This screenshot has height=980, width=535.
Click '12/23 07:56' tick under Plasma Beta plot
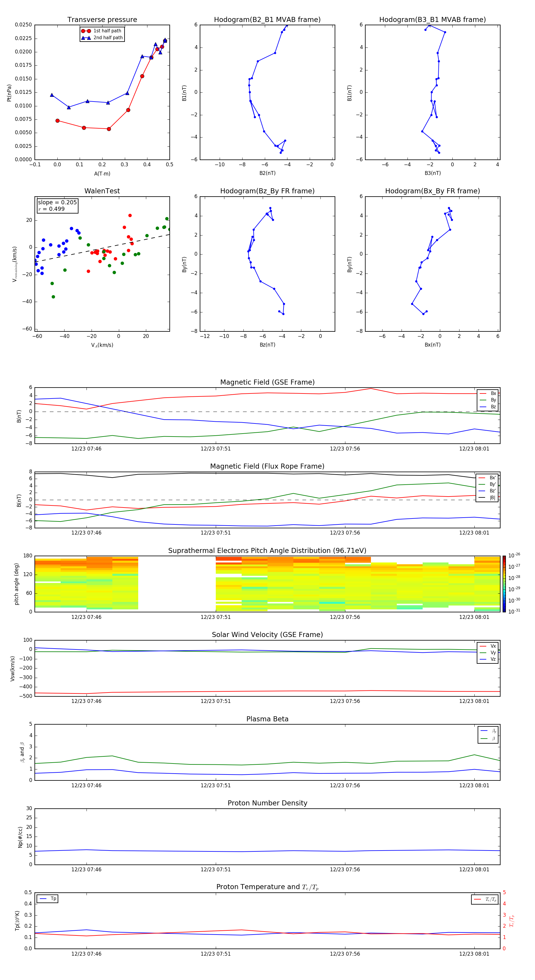[344, 785]
